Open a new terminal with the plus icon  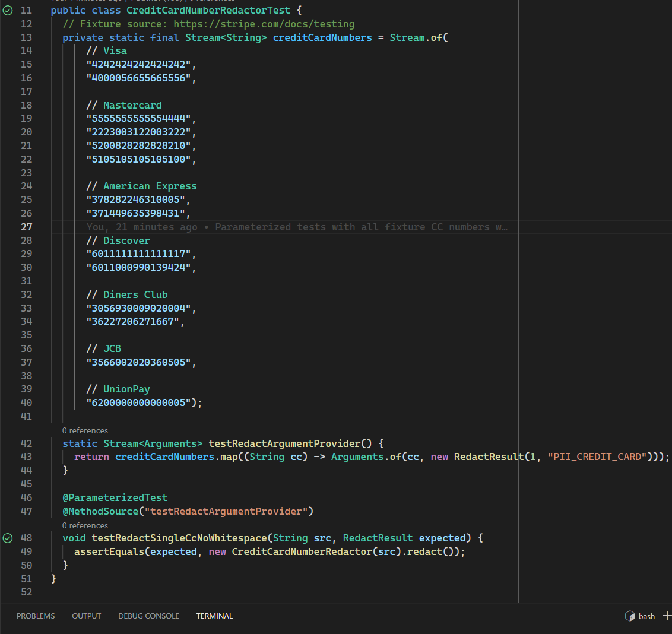[668, 616]
